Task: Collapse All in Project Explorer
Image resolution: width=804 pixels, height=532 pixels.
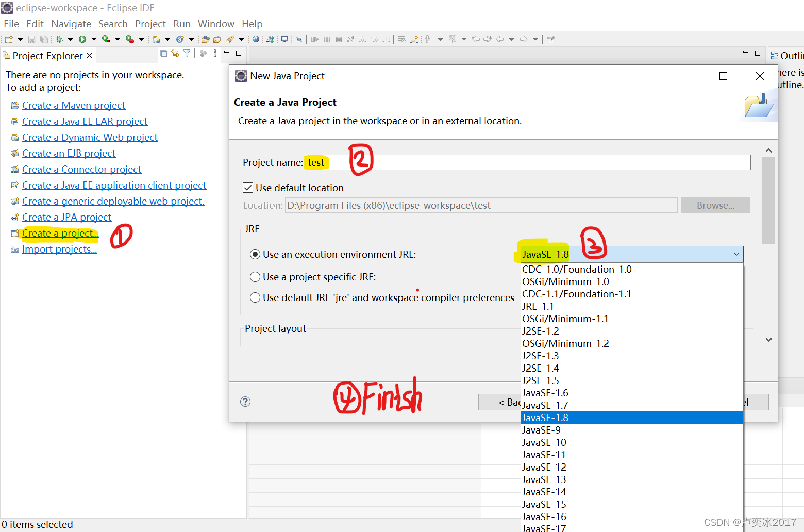Action: (x=163, y=53)
